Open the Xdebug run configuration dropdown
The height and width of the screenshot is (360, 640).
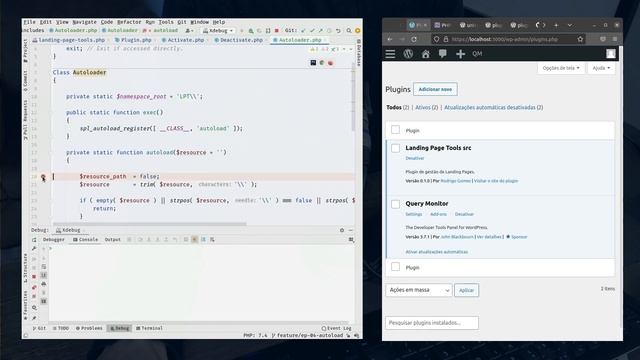[218, 31]
